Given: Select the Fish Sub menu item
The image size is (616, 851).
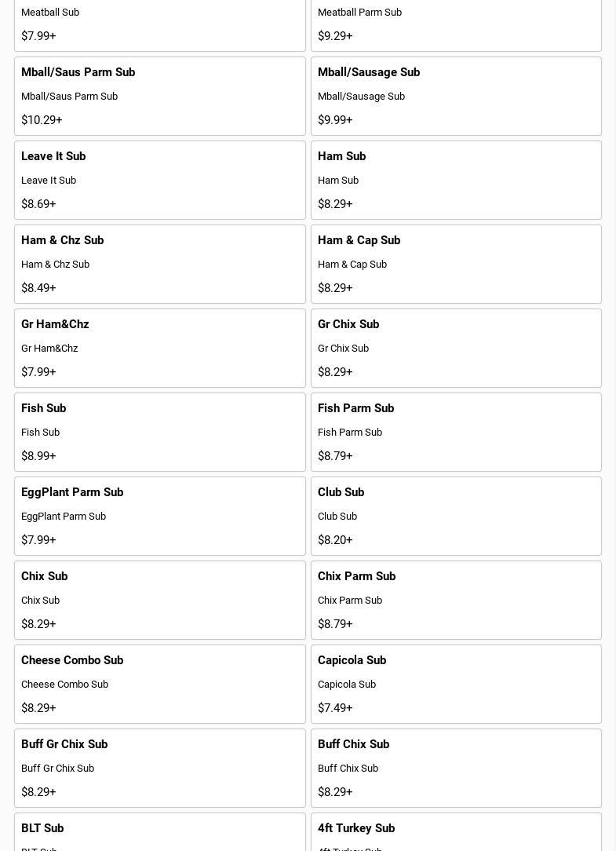Looking at the screenshot, I should (x=159, y=432).
